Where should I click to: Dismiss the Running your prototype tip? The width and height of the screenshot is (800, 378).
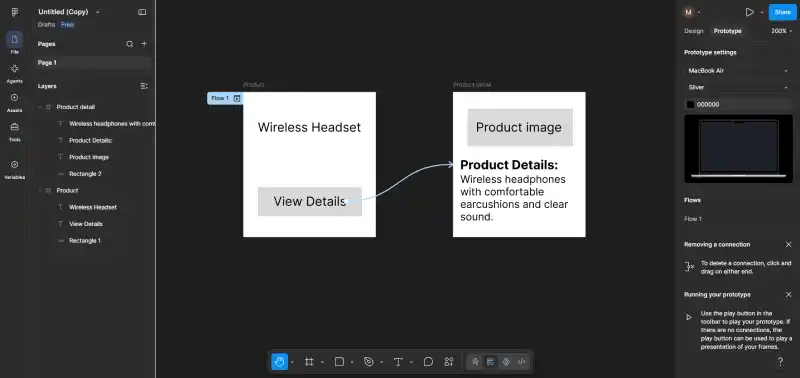[788, 294]
